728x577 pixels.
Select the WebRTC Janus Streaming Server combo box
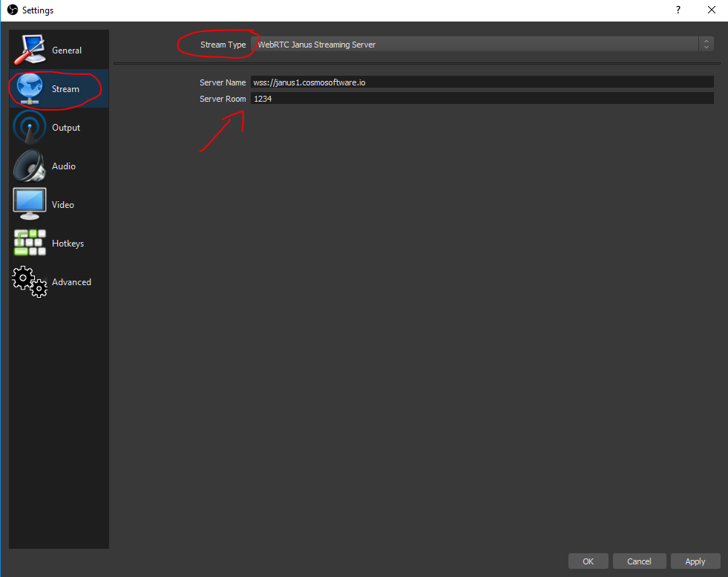(482, 44)
